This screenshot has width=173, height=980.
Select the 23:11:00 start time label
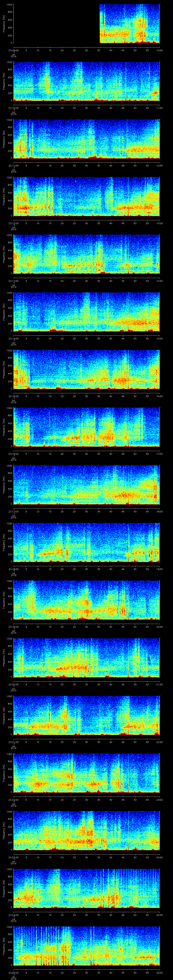pos(13,166)
